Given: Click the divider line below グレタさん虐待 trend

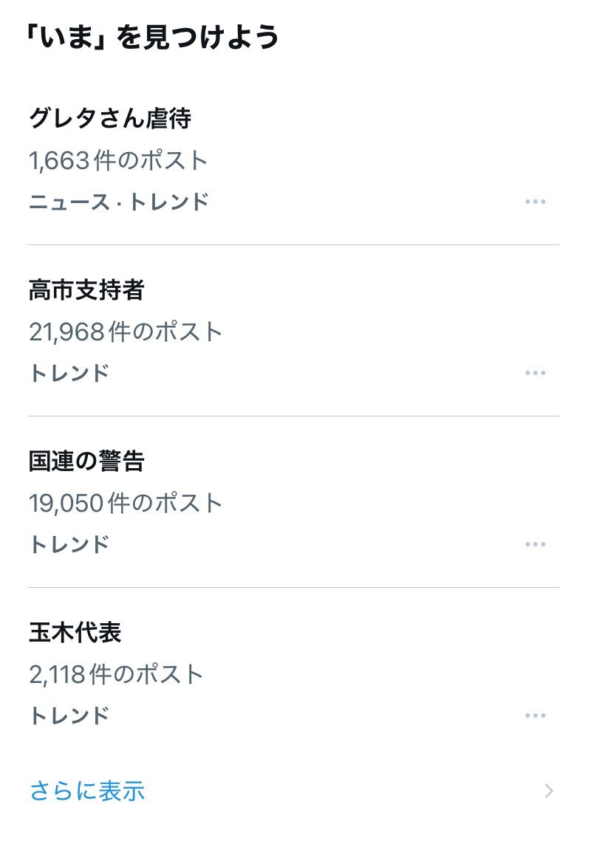Looking at the screenshot, I should 293,244.
